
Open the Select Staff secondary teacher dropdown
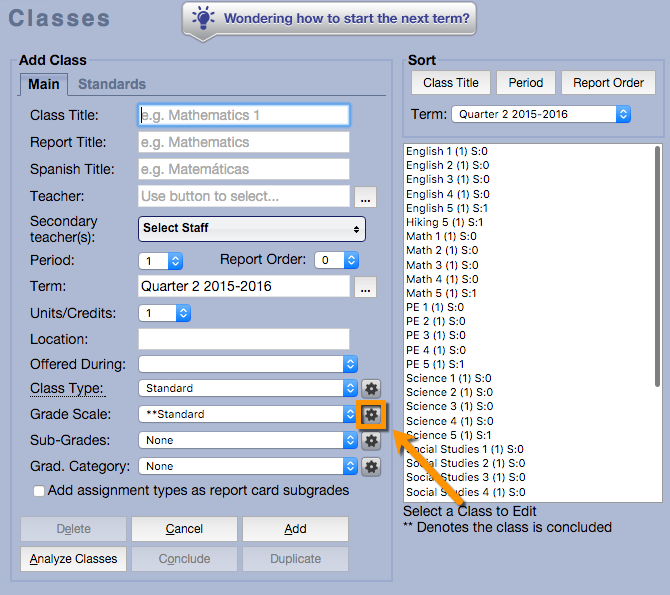251,228
